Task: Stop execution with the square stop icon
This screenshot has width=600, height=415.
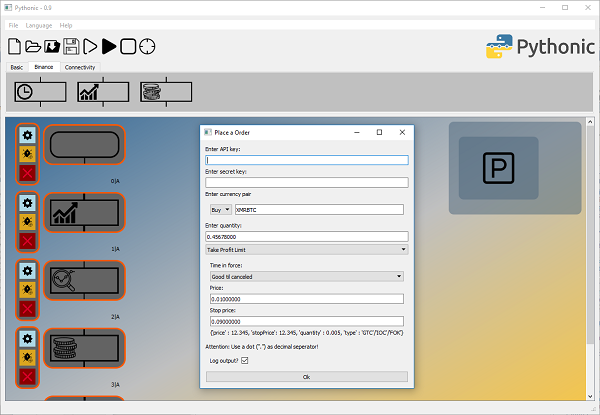Action: (x=128, y=46)
